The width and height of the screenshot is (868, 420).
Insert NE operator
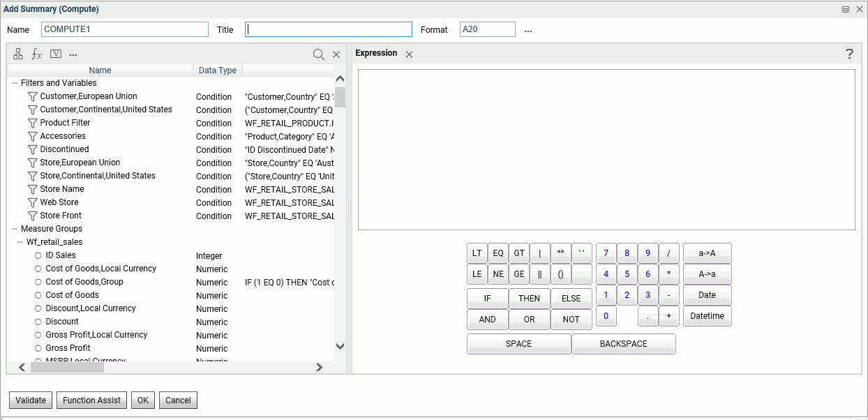pyautogui.click(x=498, y=274)
